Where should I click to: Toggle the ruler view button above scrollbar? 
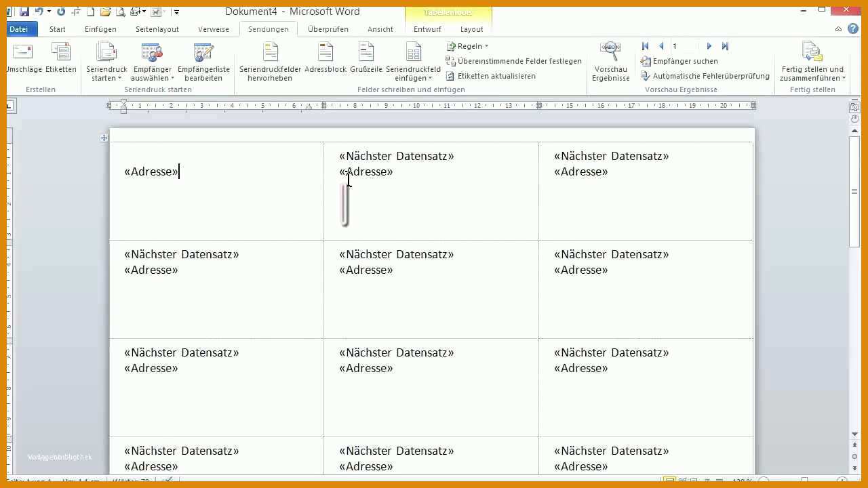[854, 107]
